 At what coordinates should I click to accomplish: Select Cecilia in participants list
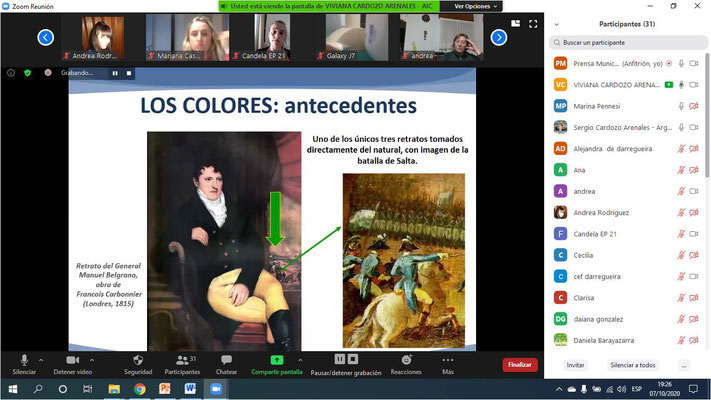(628, 255)
